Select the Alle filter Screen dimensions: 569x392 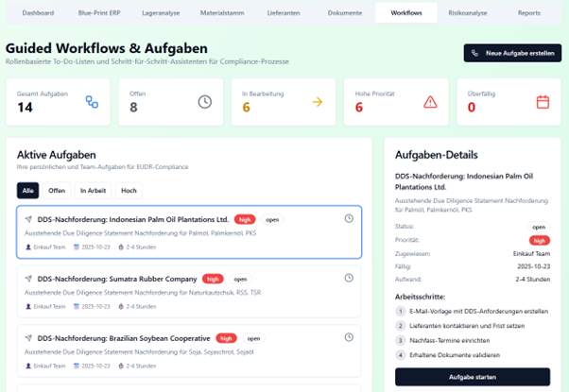(28, 190)
